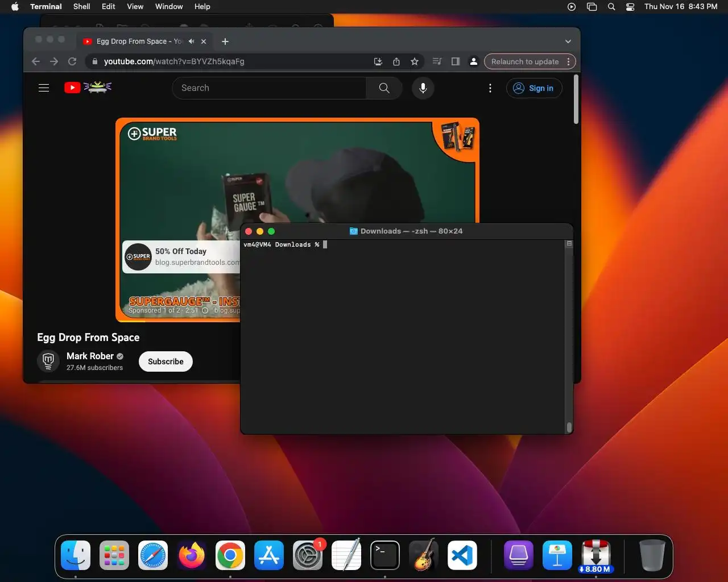The width and height of the screenshot is (728, 582).
Task: Open the Shell menu
Action: click(82, 7)
